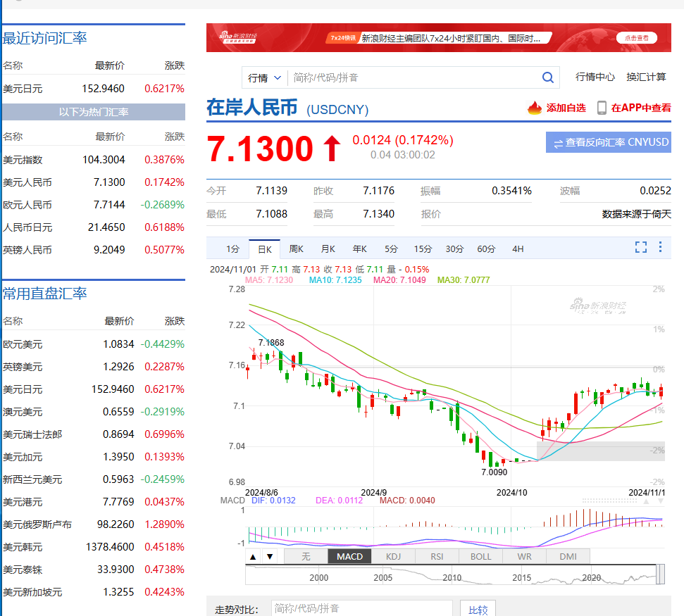Click the phone icon beside 在APP中查看

pos(602,108)
